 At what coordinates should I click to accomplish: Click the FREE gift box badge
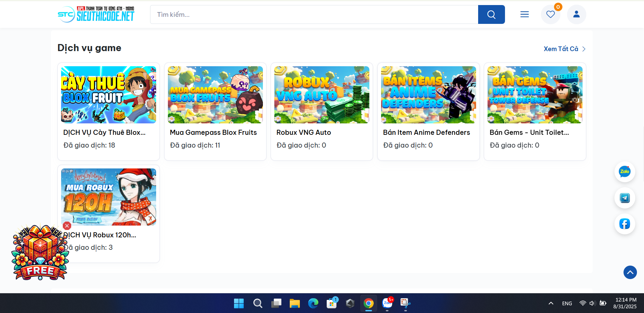[x=40, y=253]
